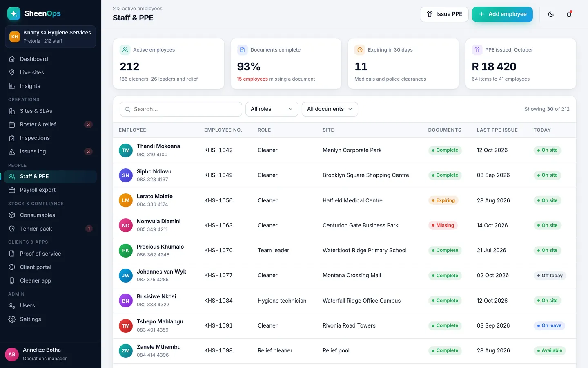Click the employee Search field
588x368 pixels.
181,109
